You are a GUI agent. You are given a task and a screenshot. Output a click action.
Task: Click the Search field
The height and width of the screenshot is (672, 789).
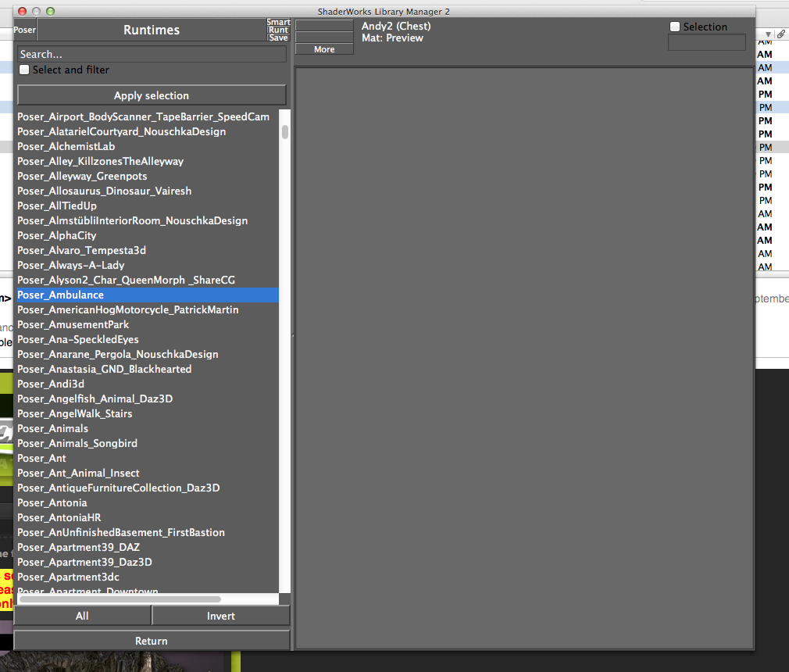click(152, 54)
